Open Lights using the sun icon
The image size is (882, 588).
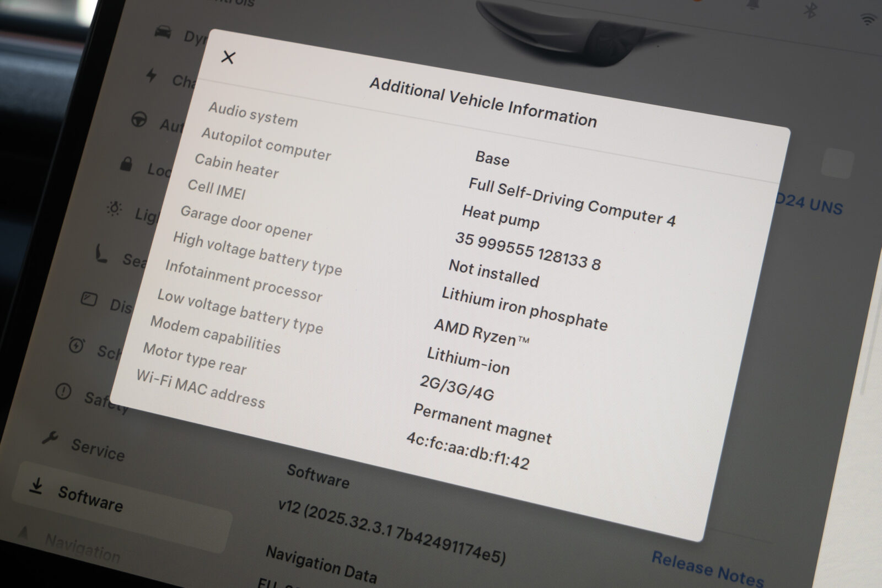pyautogui.click(x=114, y=208)
